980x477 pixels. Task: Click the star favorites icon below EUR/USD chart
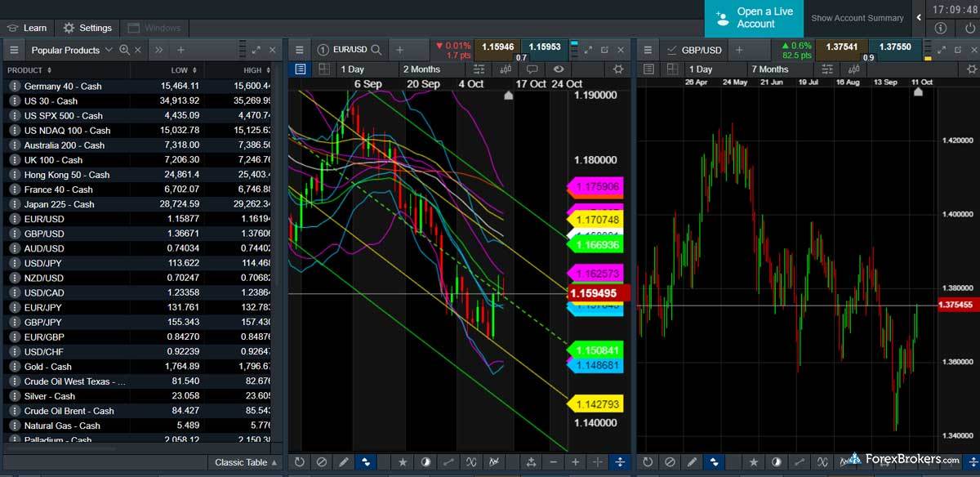403,462
